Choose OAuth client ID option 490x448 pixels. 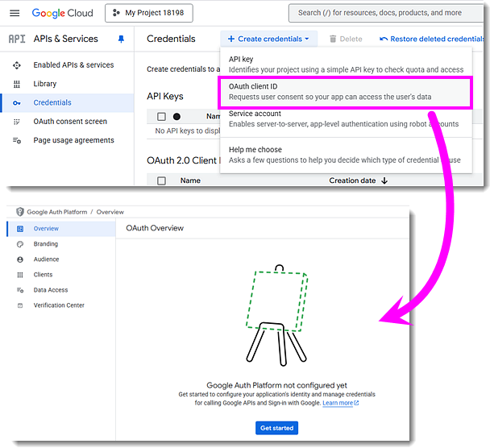coord(346,92)
